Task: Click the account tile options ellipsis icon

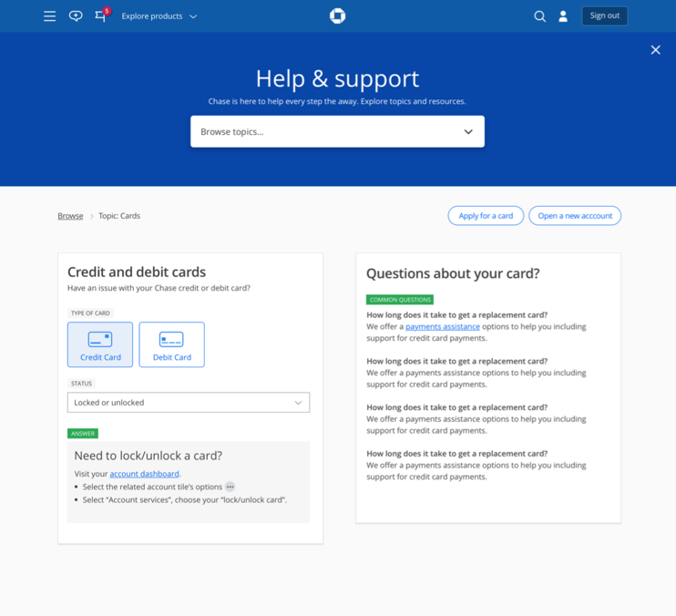Action: [230, 487]
